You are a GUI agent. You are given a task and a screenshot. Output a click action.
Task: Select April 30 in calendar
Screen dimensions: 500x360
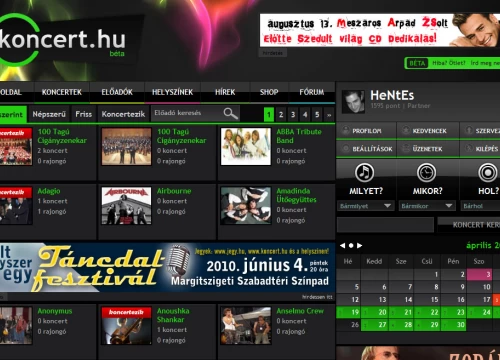453,325
